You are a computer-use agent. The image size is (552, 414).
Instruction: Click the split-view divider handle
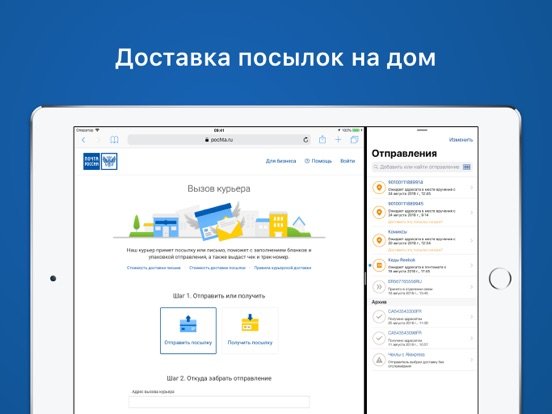tap(365, 279)
